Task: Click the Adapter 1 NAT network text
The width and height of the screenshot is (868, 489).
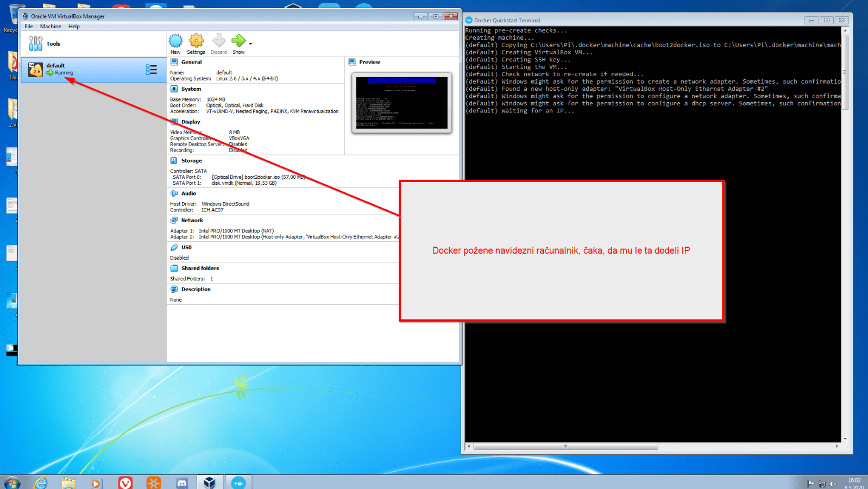Action: coord(236,231)
